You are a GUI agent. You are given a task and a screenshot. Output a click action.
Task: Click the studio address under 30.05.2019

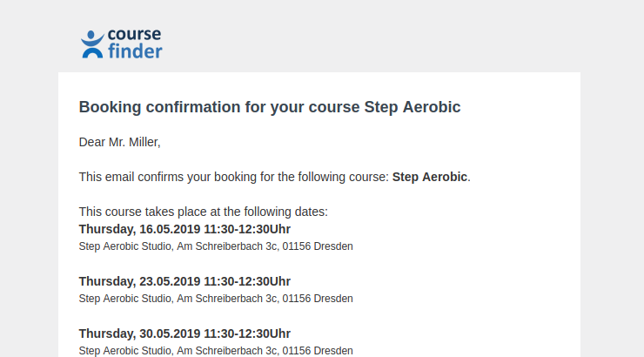coord(216,351)
